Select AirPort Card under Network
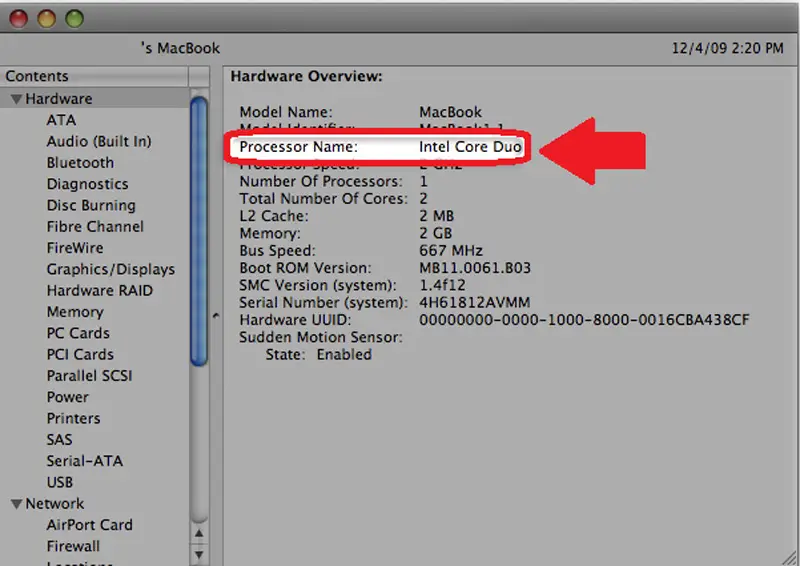The height and width of the screenshot is (566, 800). pyautogui.click(x=89, y=525)
